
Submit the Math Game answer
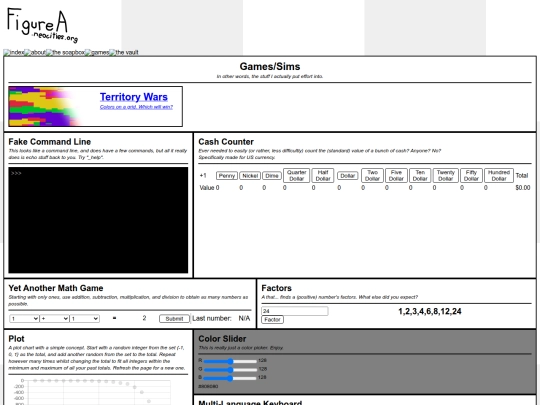[x=174, y=319]
